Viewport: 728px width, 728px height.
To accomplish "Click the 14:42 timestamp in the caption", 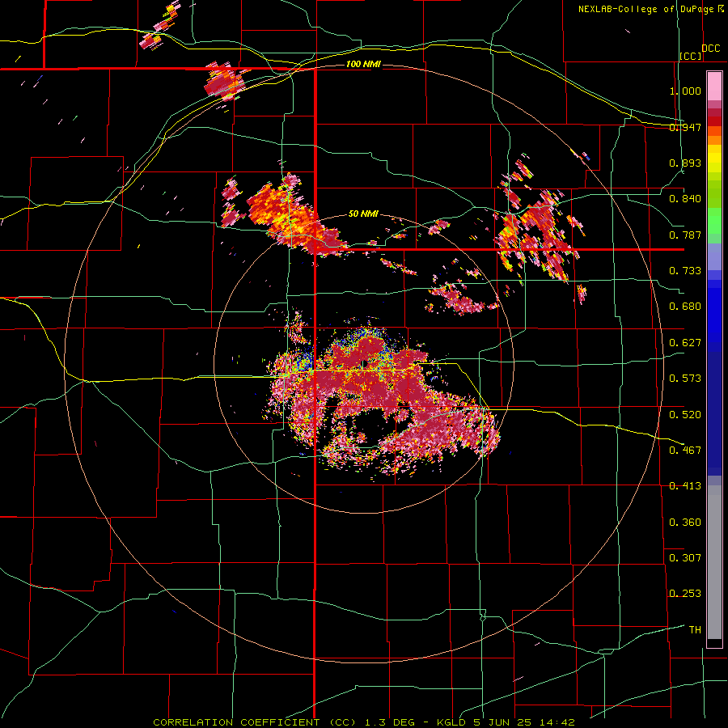I will click(x=557, y=722).
